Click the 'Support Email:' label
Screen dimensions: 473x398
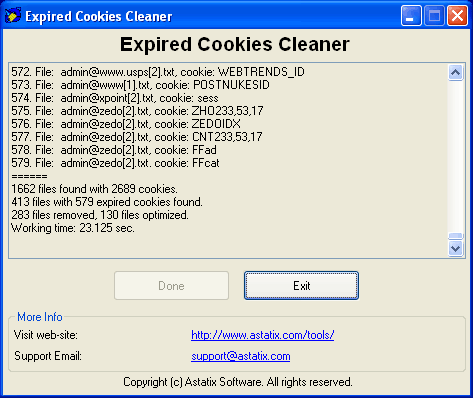coord(48,356)
